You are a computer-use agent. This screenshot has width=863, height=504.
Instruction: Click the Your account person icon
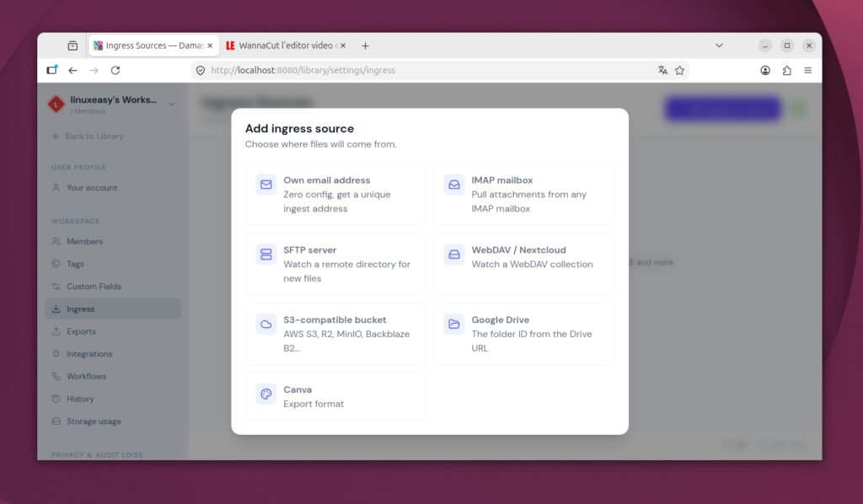point(56,188)
